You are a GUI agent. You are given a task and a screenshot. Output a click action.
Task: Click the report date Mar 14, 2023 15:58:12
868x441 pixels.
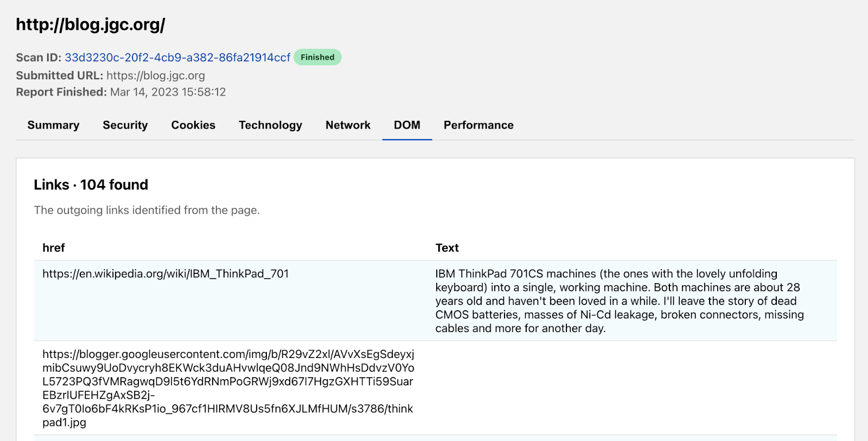point(168,92)
